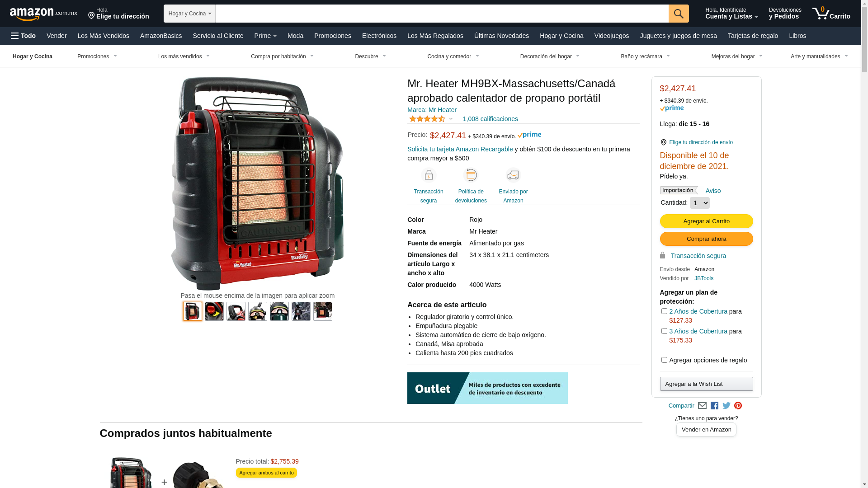Screen dimensions: 868x488
Task: Open the Todo hamburger menu
Action: [24, 36]
